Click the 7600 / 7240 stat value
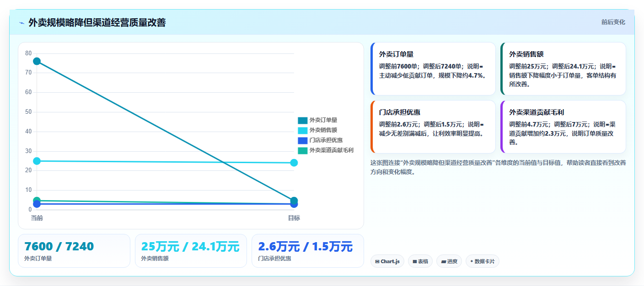 point(59,247)
